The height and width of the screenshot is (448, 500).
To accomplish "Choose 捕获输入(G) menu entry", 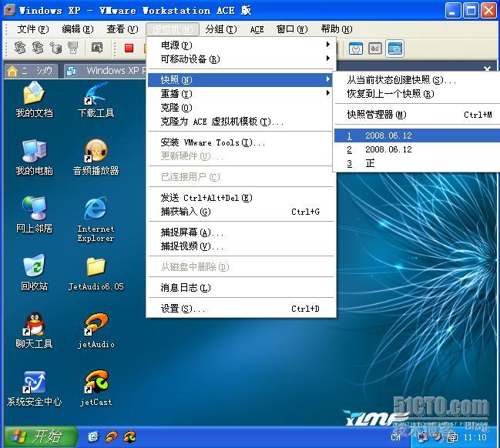I will coord(241,212).
